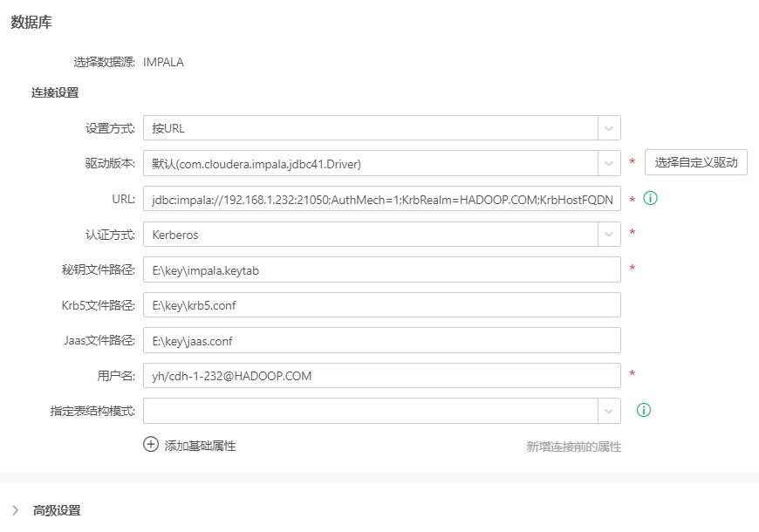Click the Krb5文件路径 input field

[x=381, y=305]
